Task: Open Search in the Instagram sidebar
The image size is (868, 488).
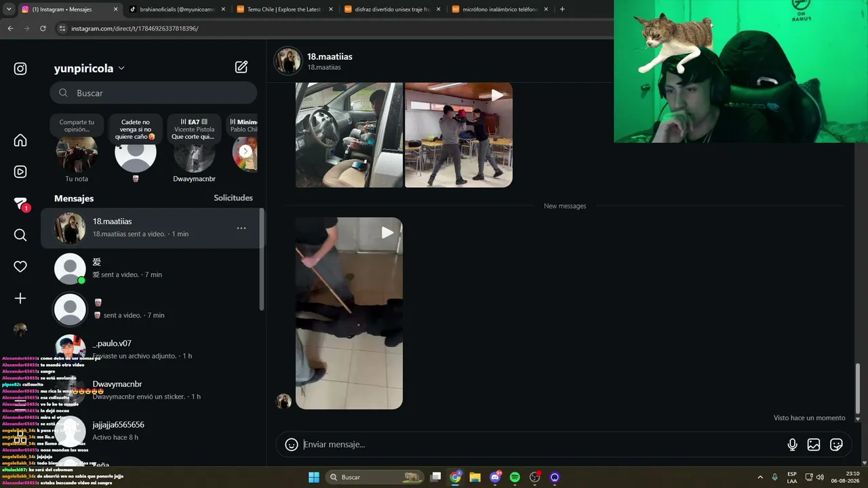Action: pos(20,235)
